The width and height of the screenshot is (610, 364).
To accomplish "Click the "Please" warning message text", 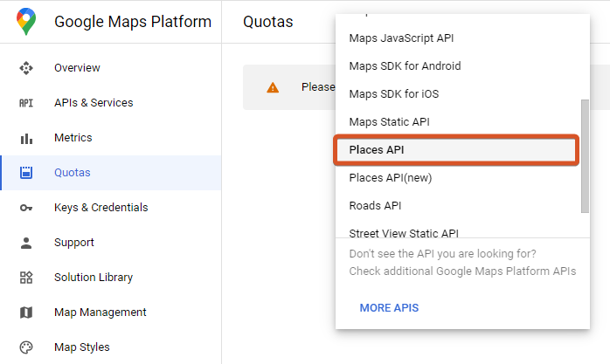I will [318, 87].
